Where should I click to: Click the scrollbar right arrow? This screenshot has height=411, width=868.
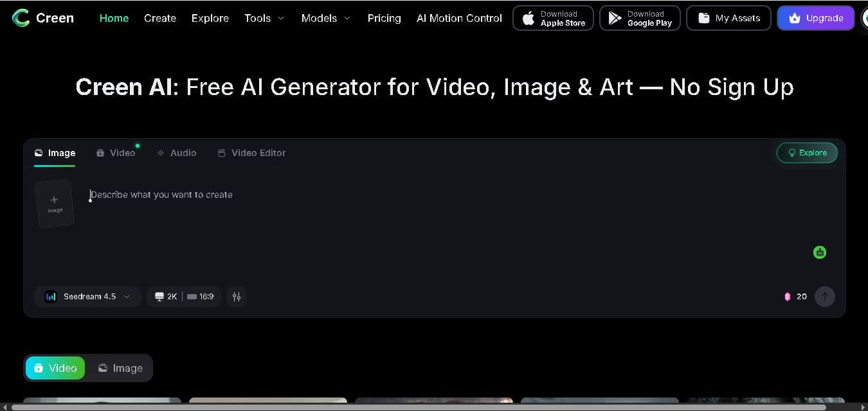click(863, 407)
